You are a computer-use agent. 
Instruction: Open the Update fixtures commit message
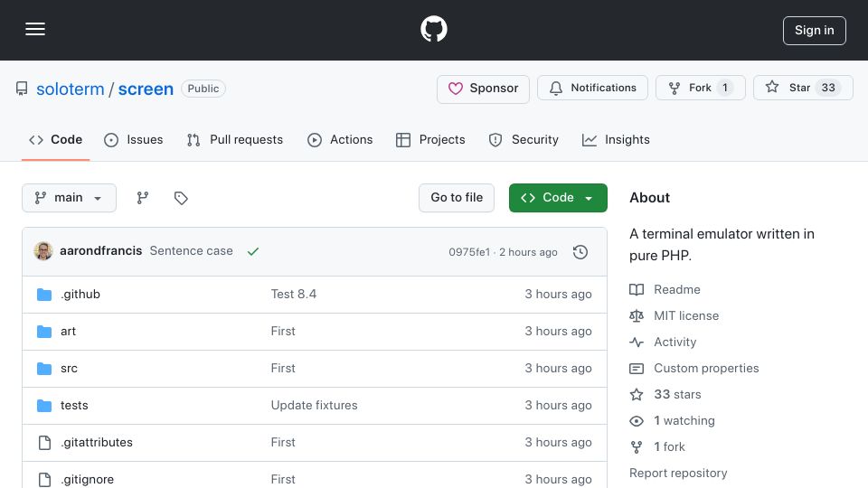coord(314,406)
